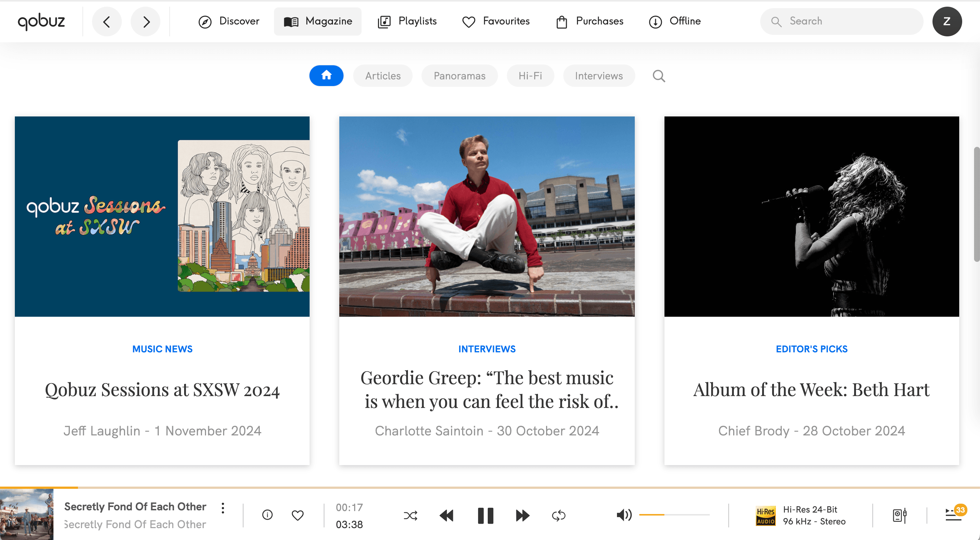980x540 pixels.
Task: Click the total duration 03:38
Action: [349, 525]
